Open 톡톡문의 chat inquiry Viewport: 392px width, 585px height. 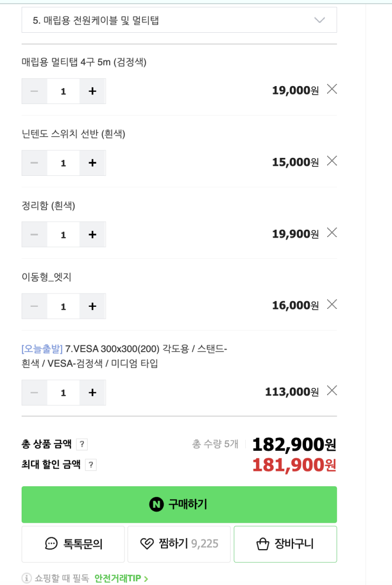[73, 544]
